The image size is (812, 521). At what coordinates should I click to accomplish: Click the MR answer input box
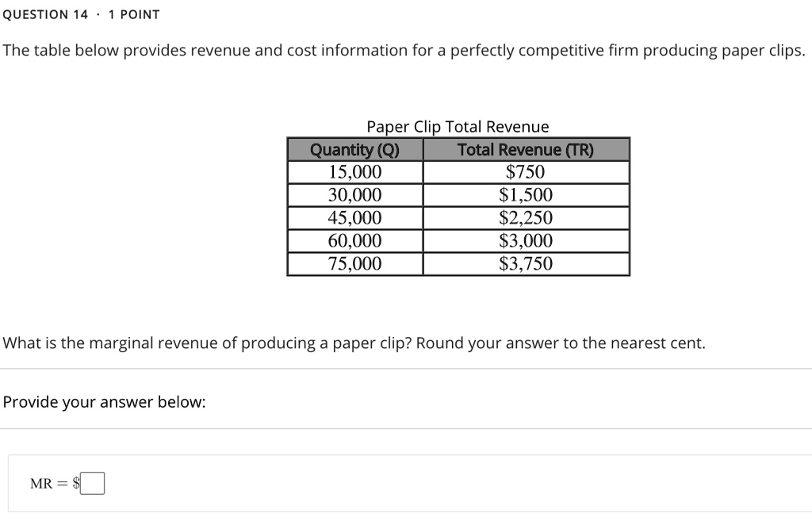92,482
